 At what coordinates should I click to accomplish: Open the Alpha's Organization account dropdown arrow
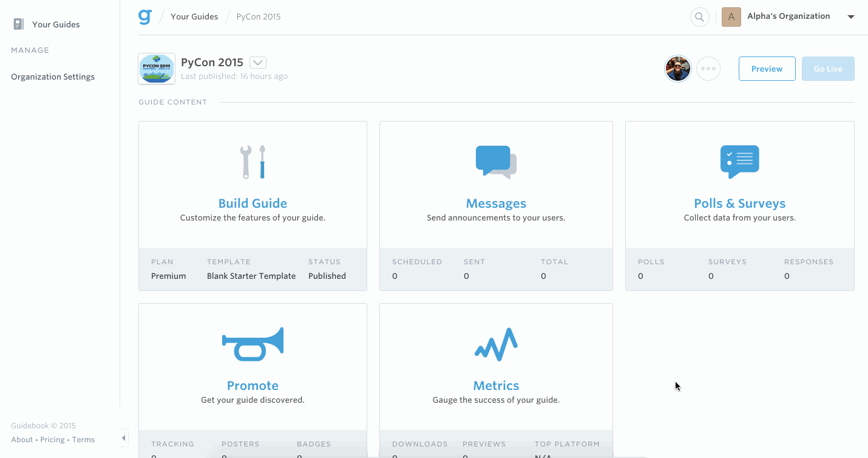click(x=851, y=17)
